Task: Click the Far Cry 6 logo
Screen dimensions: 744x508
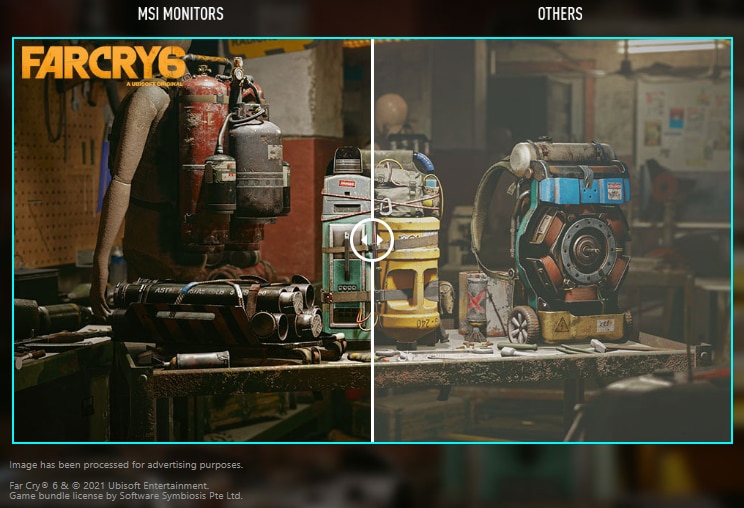Action: (x=103, y=65)
